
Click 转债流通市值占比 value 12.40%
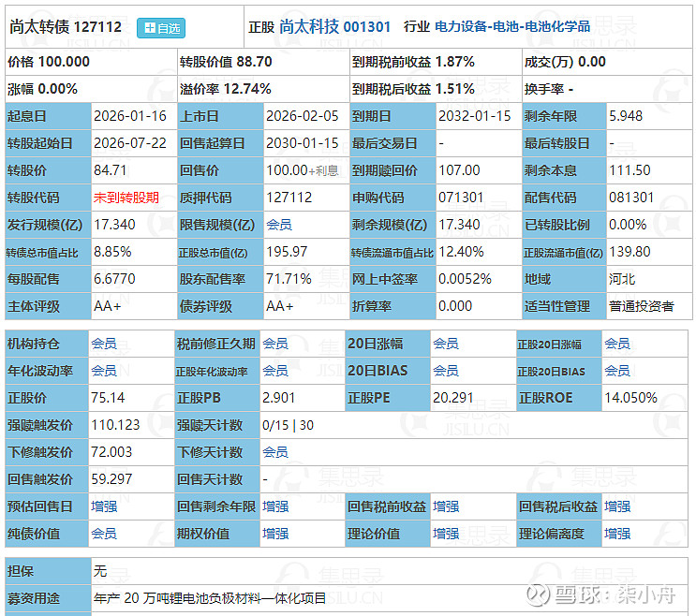point(461,252)
